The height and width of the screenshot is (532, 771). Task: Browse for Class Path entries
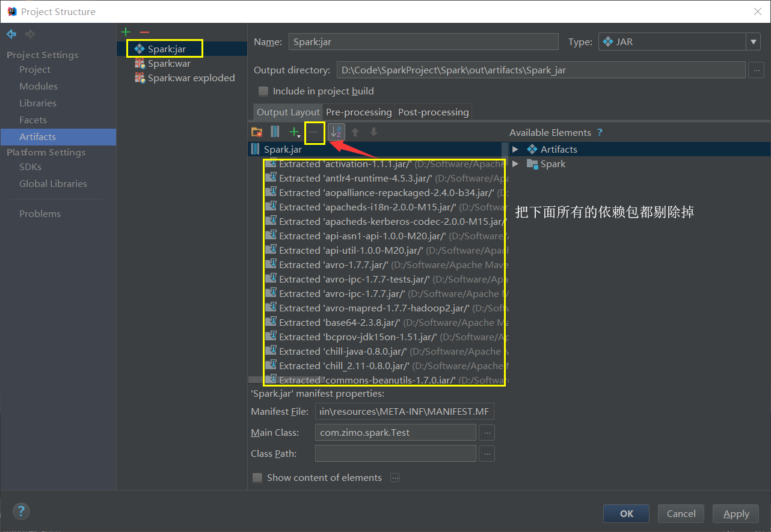487,453
